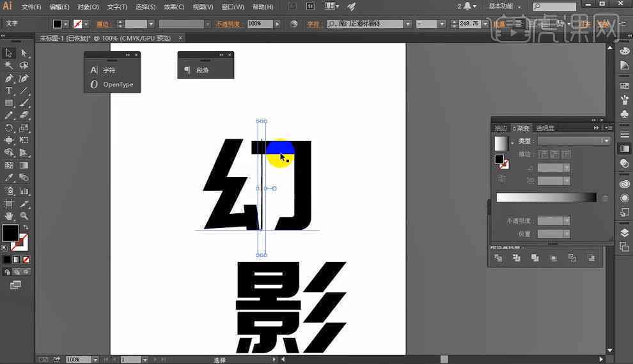Select the Magic Wand tool
The height and width of the screenshot is (364, 633).
[8, 65]
